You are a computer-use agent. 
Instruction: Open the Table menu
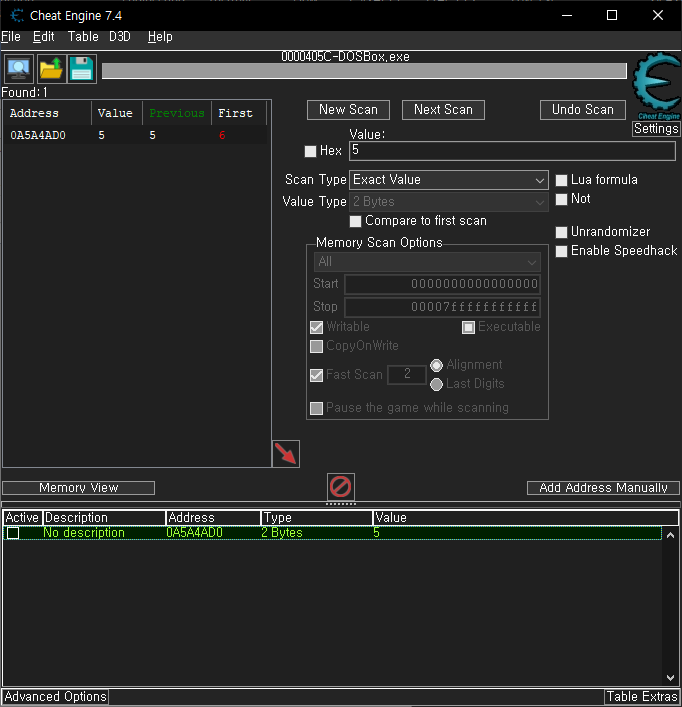(x=83, y=37)
